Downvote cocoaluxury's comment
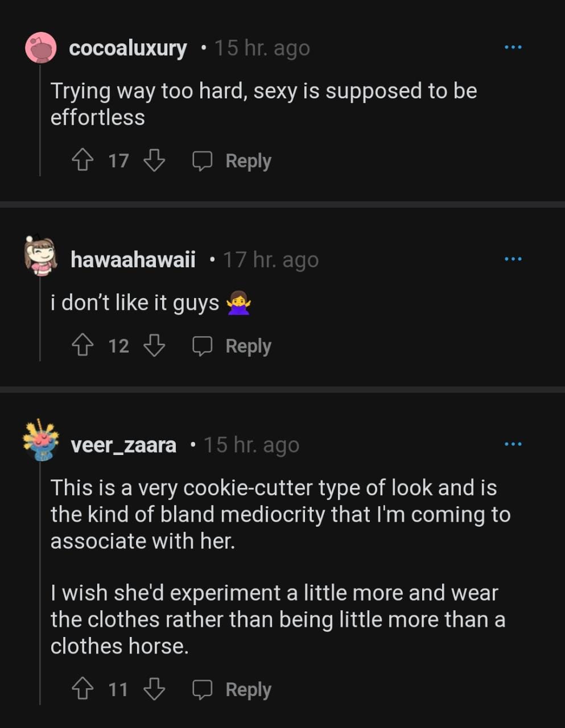Image resolution: width=565 pixels, height=728 pixels. point(154,160)
